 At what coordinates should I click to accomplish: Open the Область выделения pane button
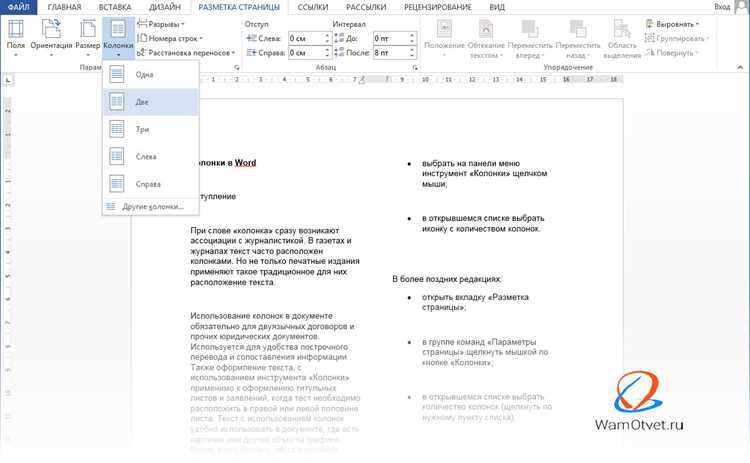point(622,38)
